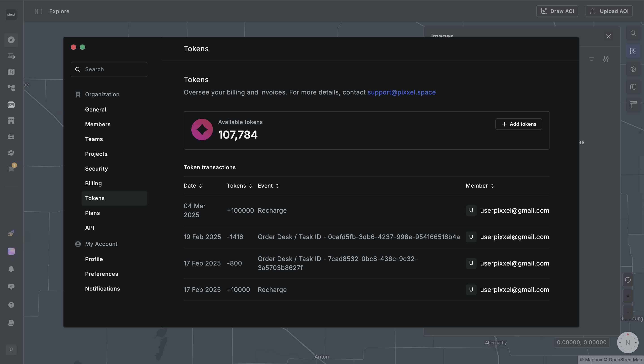
Task: Click the Upload AOI button
Action: [x=609, y=11]
